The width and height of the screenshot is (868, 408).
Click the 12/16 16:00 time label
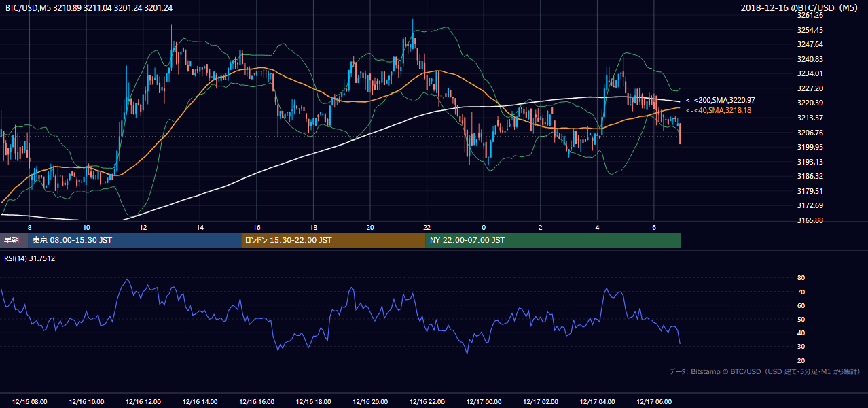(257, 402)
